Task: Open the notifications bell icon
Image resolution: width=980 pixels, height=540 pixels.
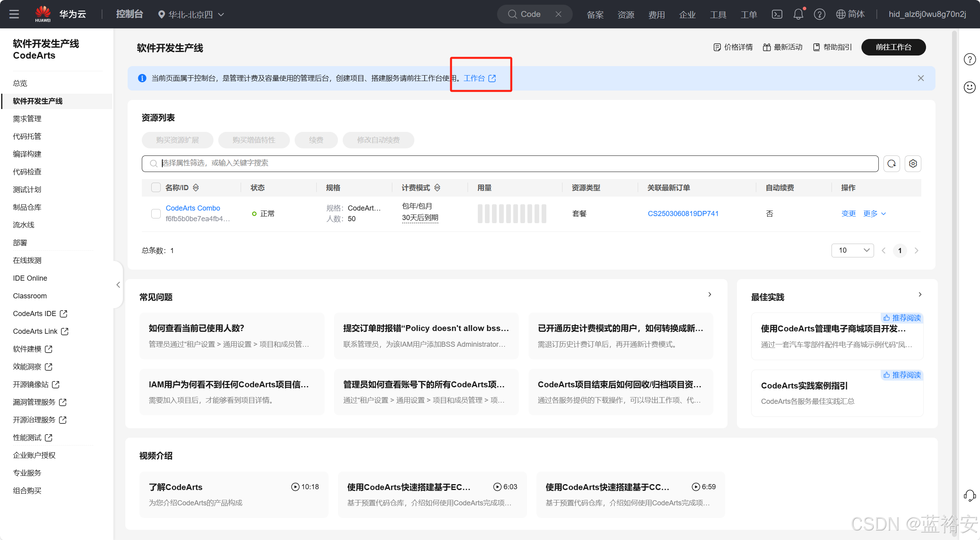Action: (x=798, y=14)
